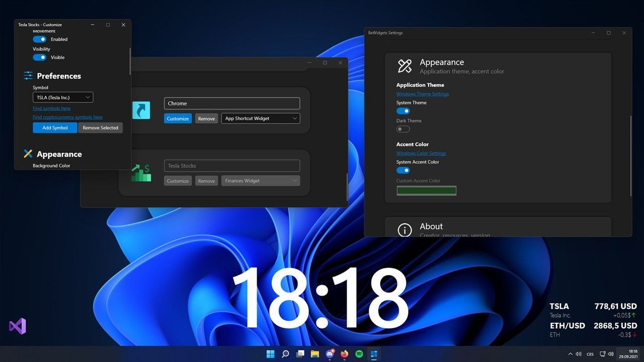644x362 pixels.
Task: Open Windows Theme Settings link
Action: [423, 94]
